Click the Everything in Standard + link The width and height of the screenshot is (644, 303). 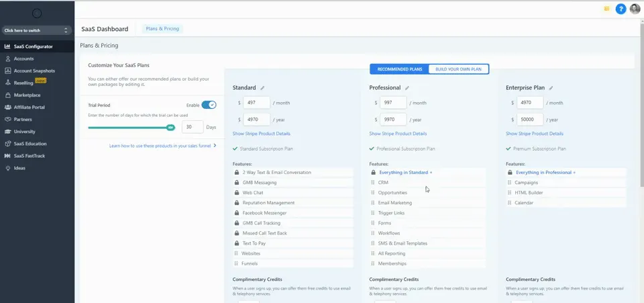[406, 173]
